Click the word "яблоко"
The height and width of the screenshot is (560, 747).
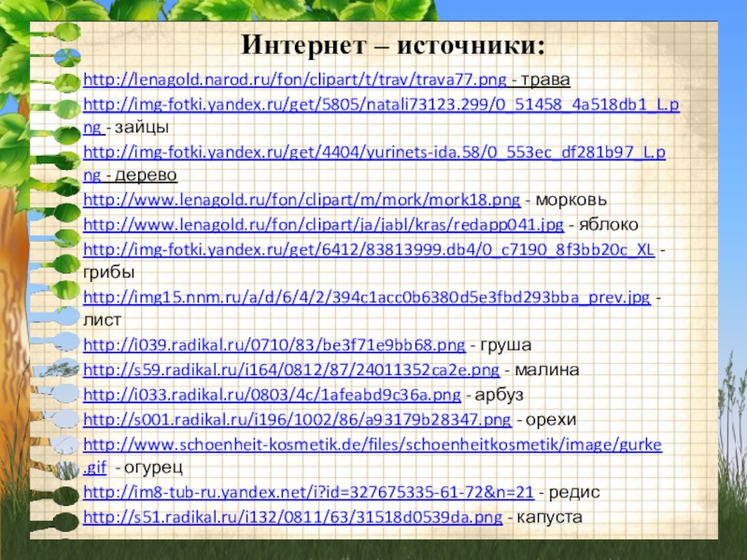(x=609, y=224)
